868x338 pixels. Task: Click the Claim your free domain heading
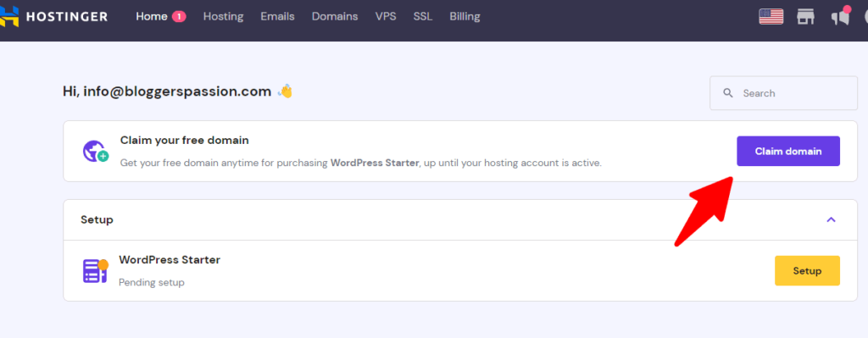184,141
